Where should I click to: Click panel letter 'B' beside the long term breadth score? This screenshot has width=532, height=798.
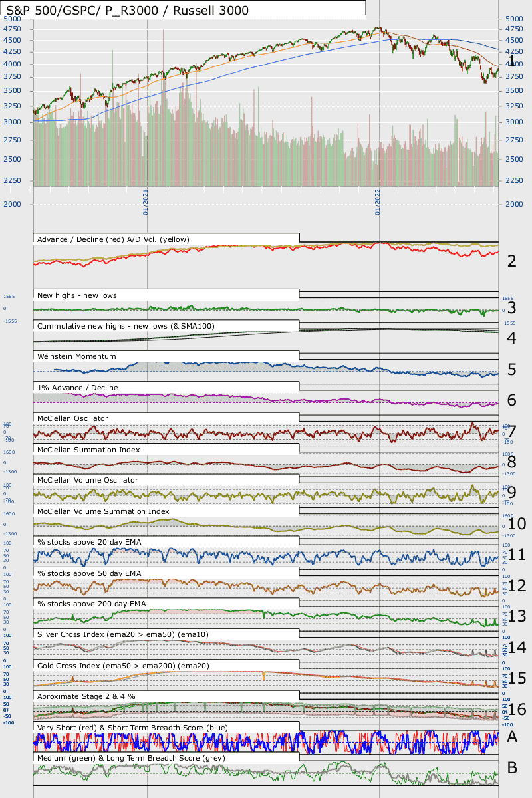point(512,767)
